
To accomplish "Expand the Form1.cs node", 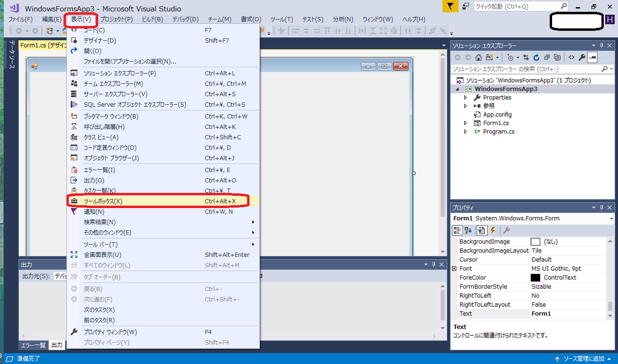I will pos(466,123).
